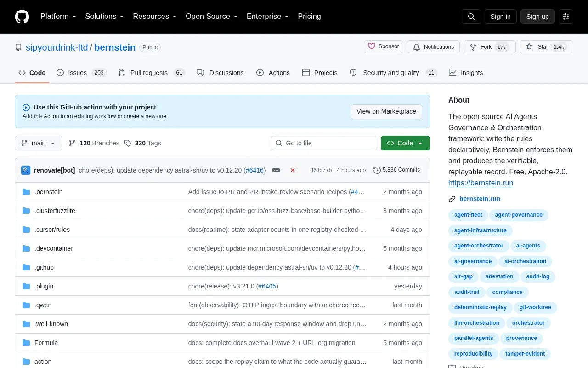Select the ai-governance topic tag
Viewport: 588px width, 368px height.
click(x=473, y=261)
